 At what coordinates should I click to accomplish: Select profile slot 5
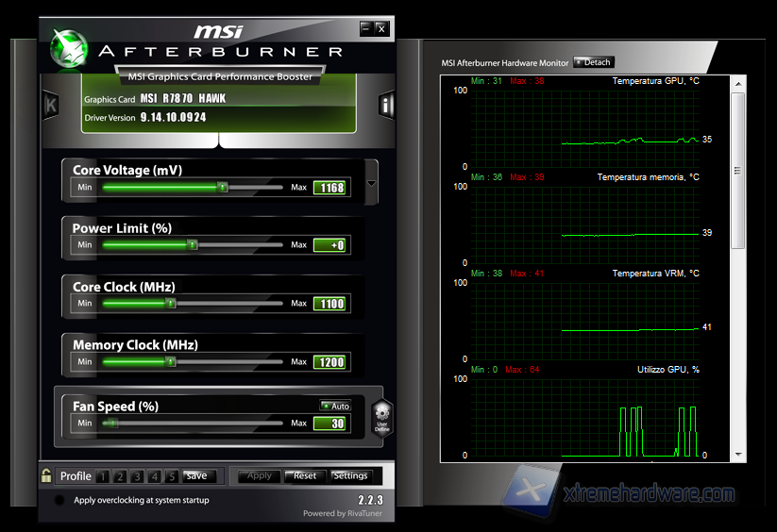[x=171, y=476]
